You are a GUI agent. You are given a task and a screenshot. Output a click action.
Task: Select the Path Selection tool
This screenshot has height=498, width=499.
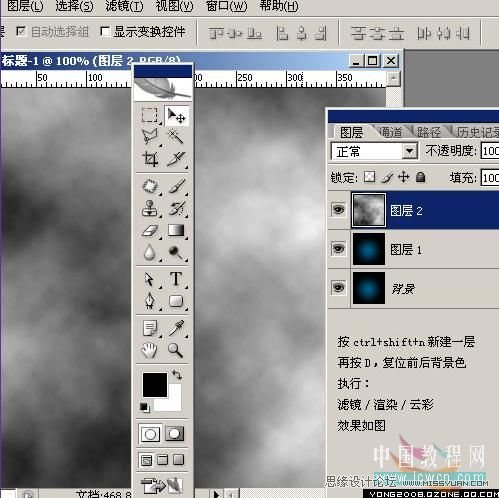click(x=150, y=279)
